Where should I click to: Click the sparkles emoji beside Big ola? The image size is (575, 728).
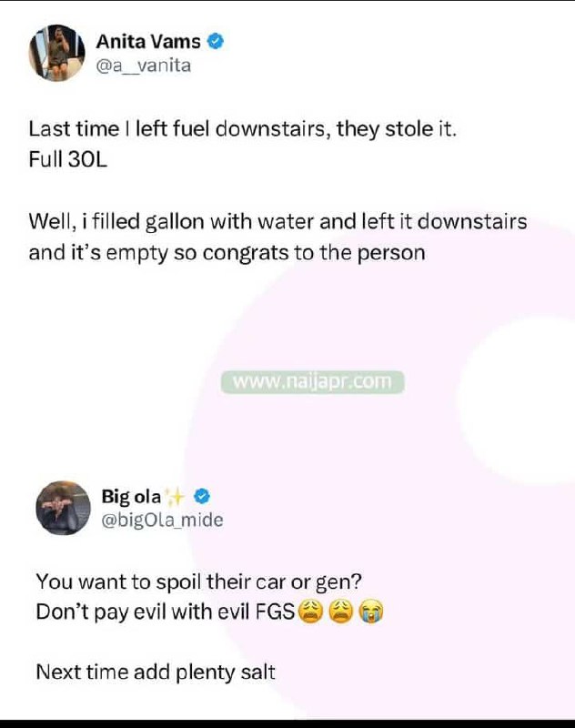(x=175, y=496)
